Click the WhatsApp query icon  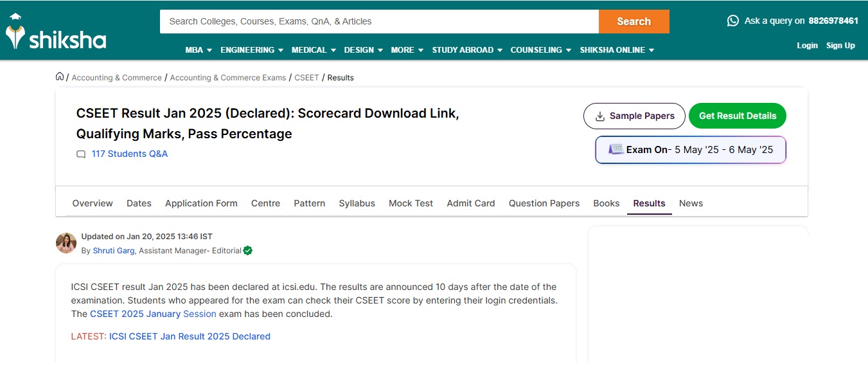click(x=732, y=21)
